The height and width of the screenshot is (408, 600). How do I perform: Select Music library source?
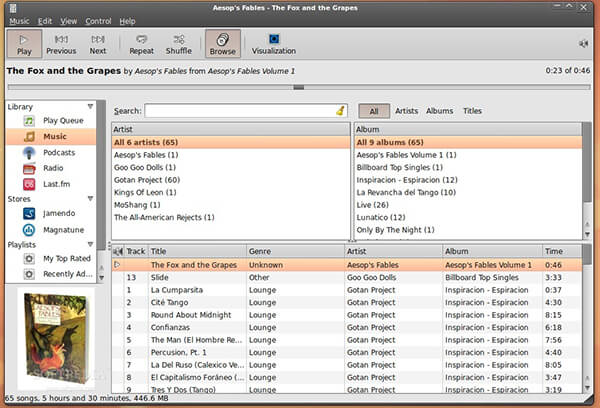[51, 136]
